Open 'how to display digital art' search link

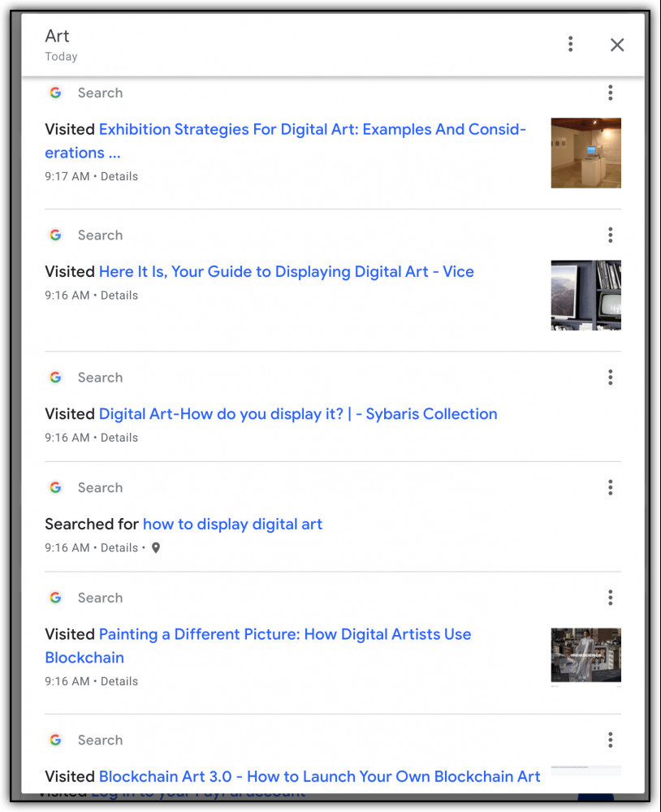pos(232,525)
